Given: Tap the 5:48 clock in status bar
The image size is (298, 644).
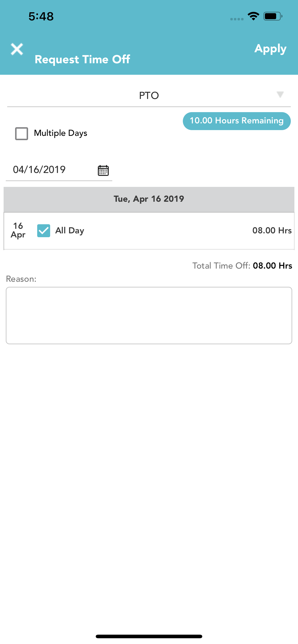Looking at the screenshot, I should click(41, 17).
